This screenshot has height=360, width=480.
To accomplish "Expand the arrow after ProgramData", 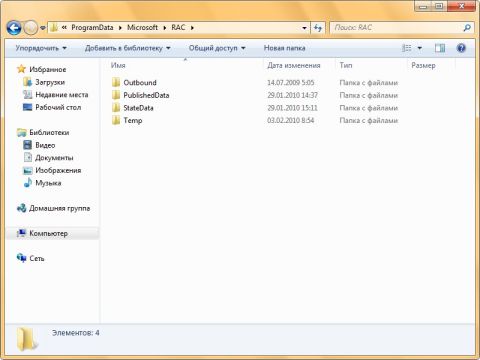I will pyautogui.click(x=120, y=28).
